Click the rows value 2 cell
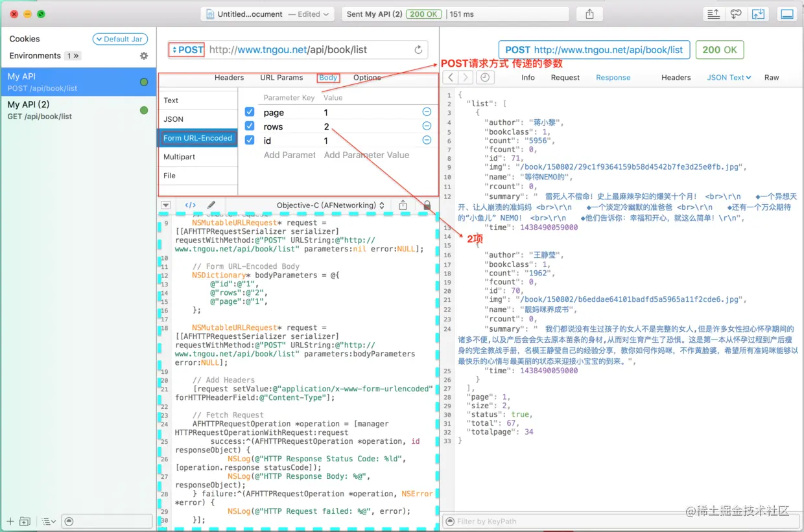804x532 pixels. 327,127
